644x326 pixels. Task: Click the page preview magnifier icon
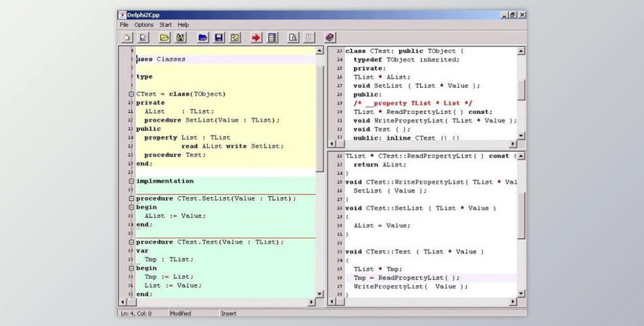point(293,39)
